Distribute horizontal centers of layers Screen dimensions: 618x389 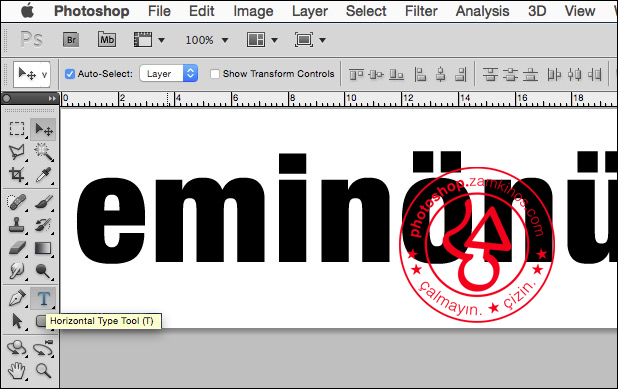(575, 74)
